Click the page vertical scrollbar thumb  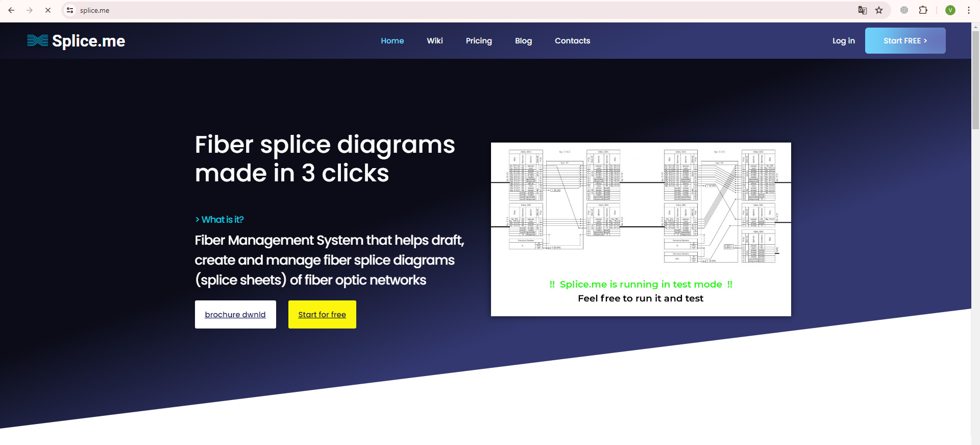(975, 79)
